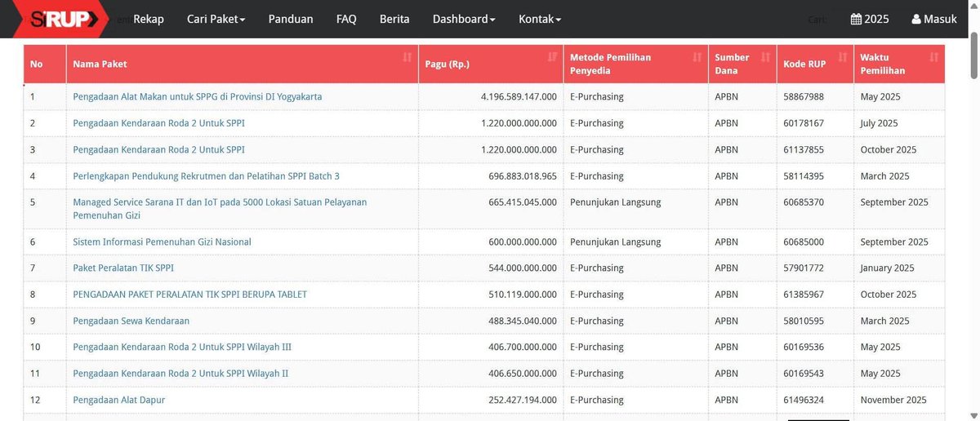Image resolution: width=980 pixels, height=421 pixels.
Task: Select Kode RUP 60169543
Action: click(804, 374)
